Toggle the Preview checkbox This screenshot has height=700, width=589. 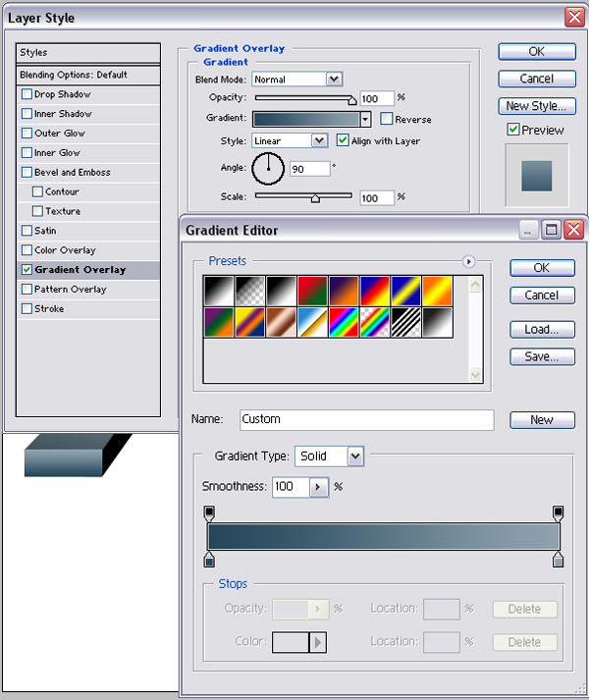[513, 130]
